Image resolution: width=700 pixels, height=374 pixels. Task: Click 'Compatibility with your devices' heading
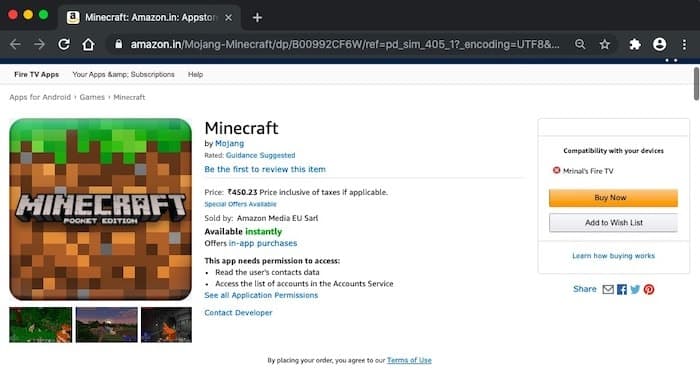[x=613, y=151]
